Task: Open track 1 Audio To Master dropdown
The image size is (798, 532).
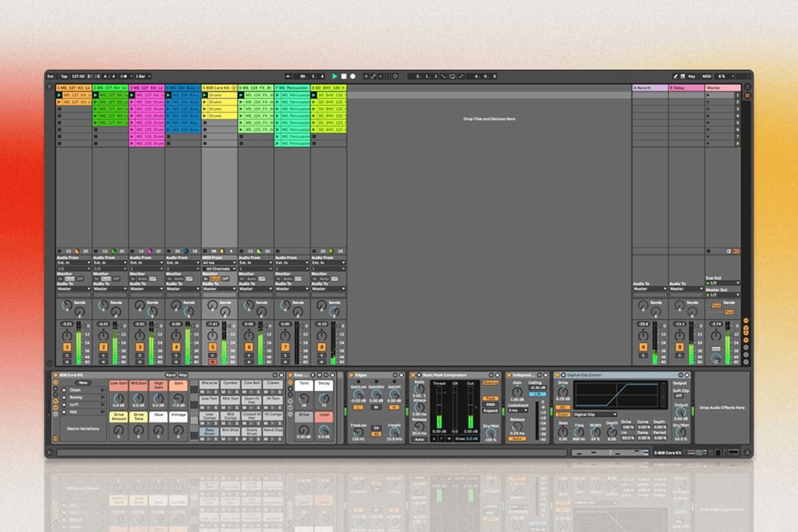Action: (74, 289)
